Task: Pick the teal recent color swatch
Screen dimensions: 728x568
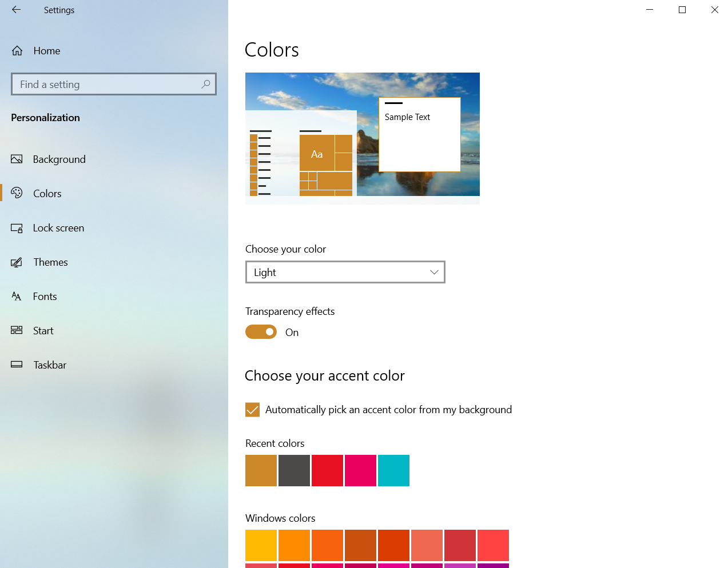Action: tap(393, 470)
